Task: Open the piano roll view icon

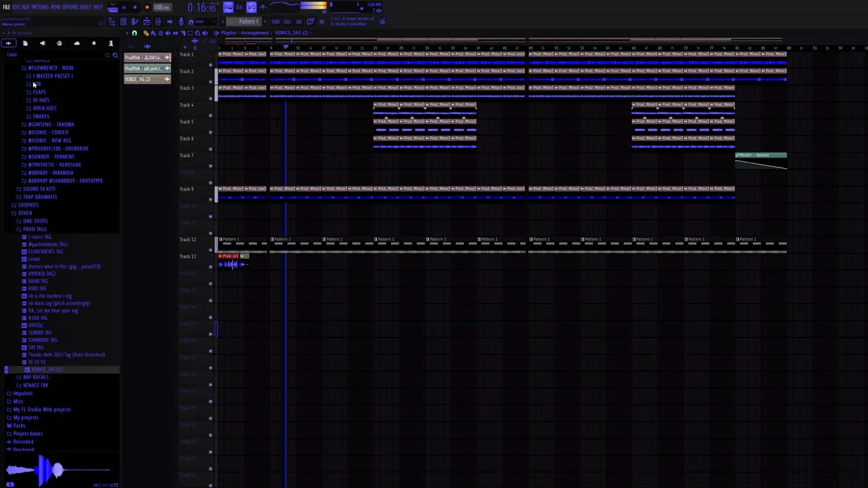Action: tap(135, 22)
